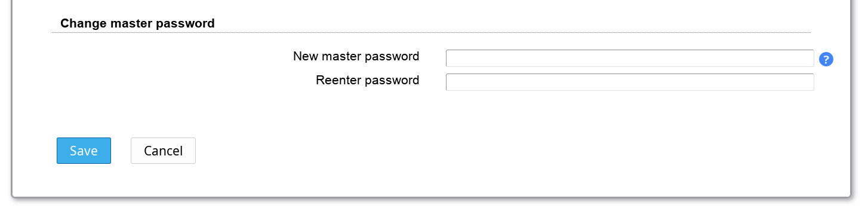Click the "Reenter password" label text
The image size is (868, 217).
click(x=367, y=80)
